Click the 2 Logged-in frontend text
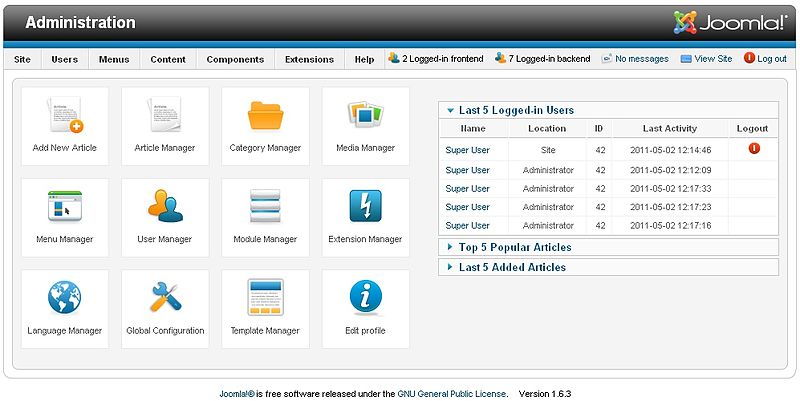 (442, 59)
